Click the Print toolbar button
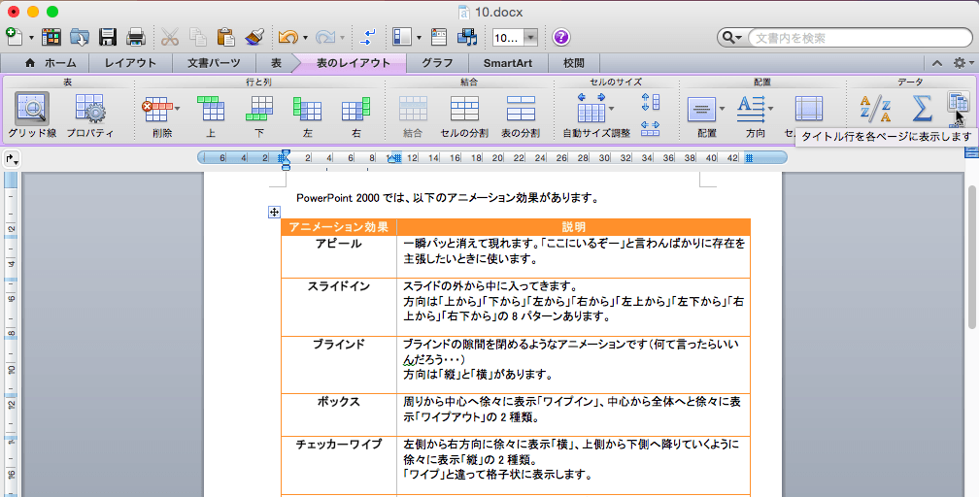This screenshot has width=980, height=497. click(136, 38)
